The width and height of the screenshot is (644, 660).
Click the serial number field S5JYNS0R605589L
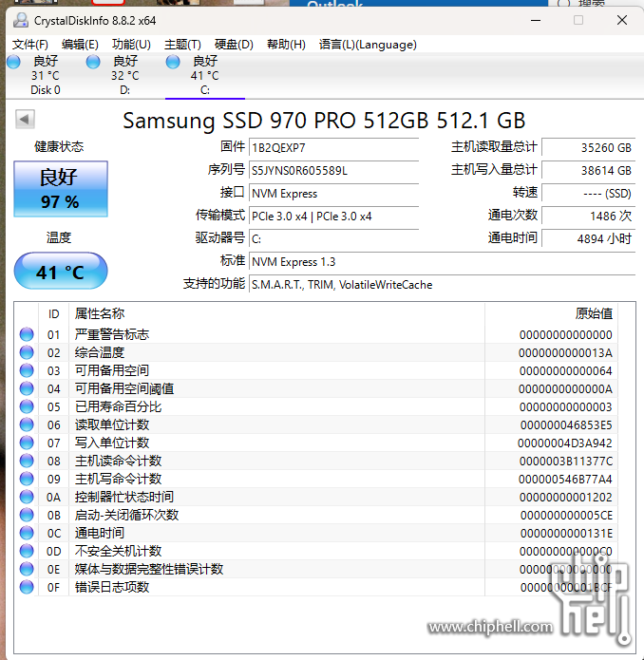[333, 171]
